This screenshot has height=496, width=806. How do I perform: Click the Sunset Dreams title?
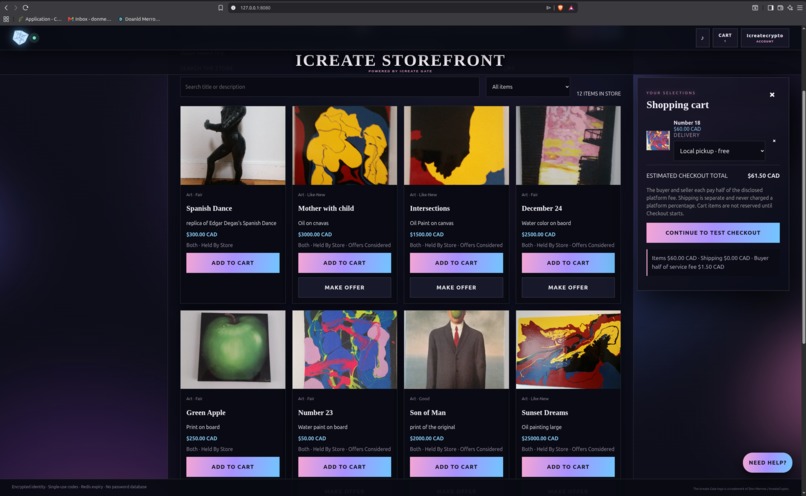tap(545, 413)
